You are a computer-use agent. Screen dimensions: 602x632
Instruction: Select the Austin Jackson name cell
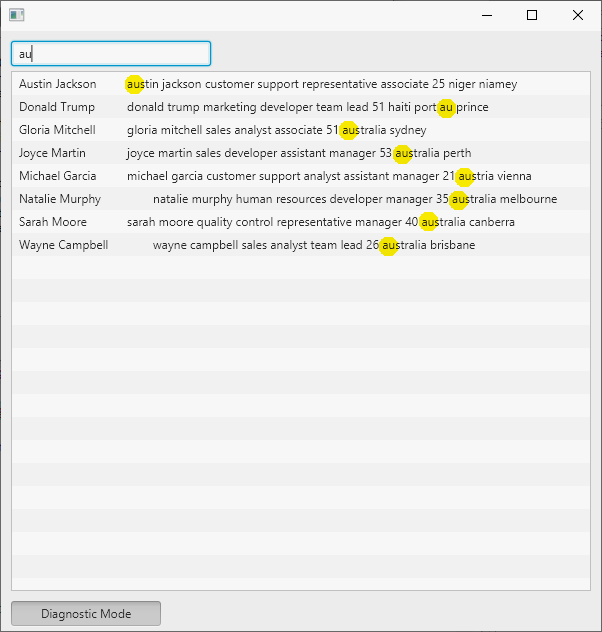58,84
